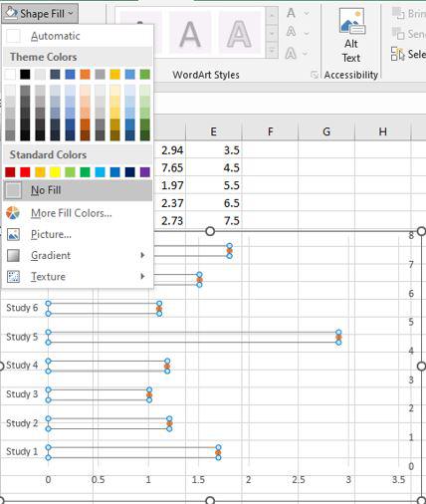
Task: Select column G header
Action: (x=326, y=131)
